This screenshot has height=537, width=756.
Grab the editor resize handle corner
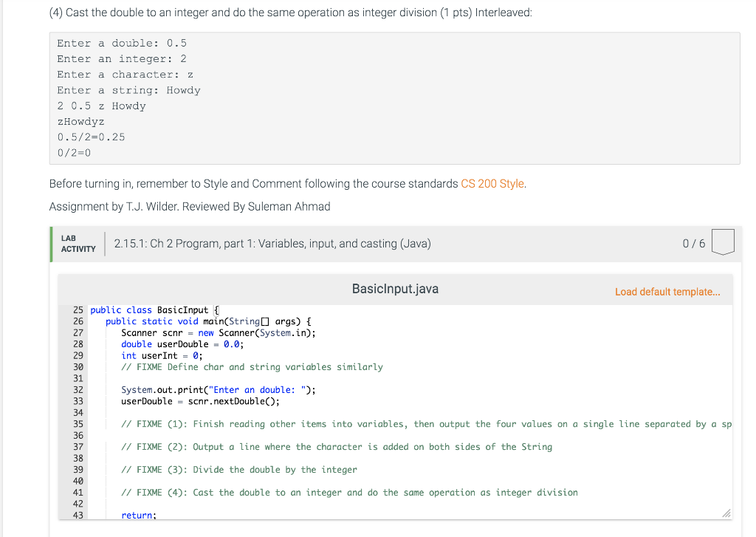(x=726, y=513)
